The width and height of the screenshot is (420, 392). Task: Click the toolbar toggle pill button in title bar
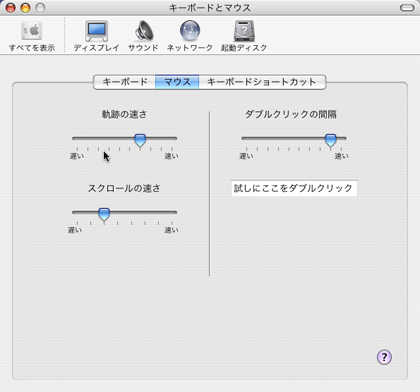pos(407,8)
